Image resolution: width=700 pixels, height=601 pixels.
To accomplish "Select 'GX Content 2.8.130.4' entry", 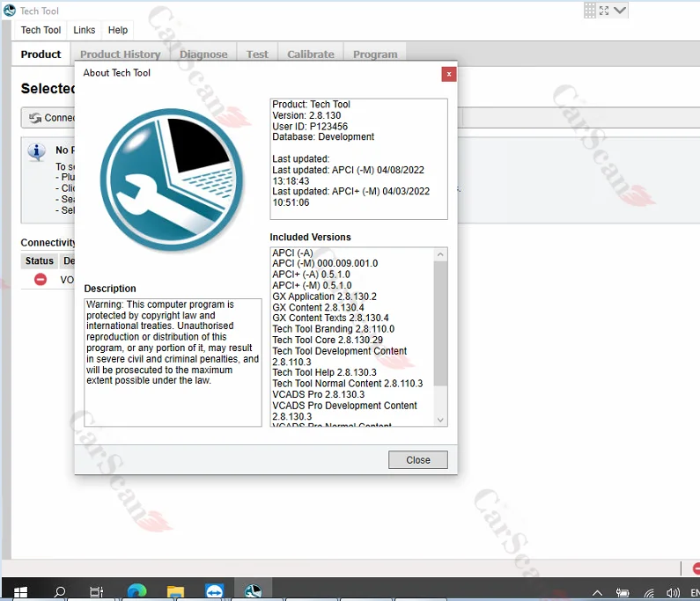I will click(319, 307).
